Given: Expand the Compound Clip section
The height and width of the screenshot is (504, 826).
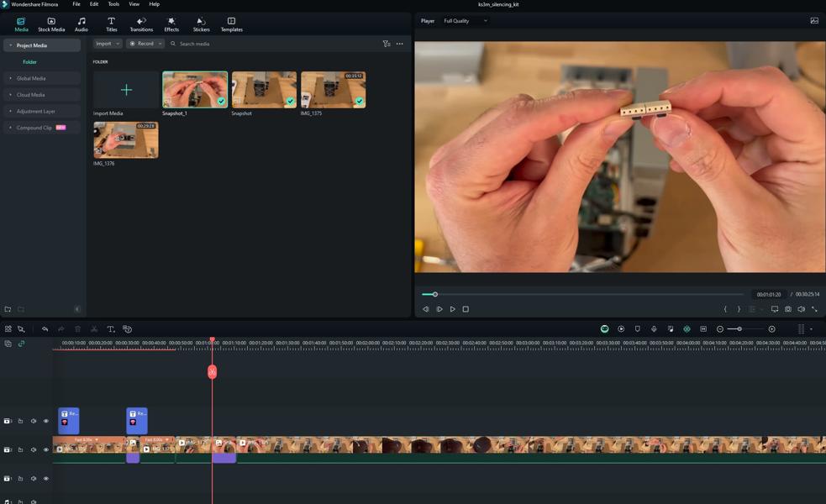Looking at the screenshot, I should [x=11, y=128].
